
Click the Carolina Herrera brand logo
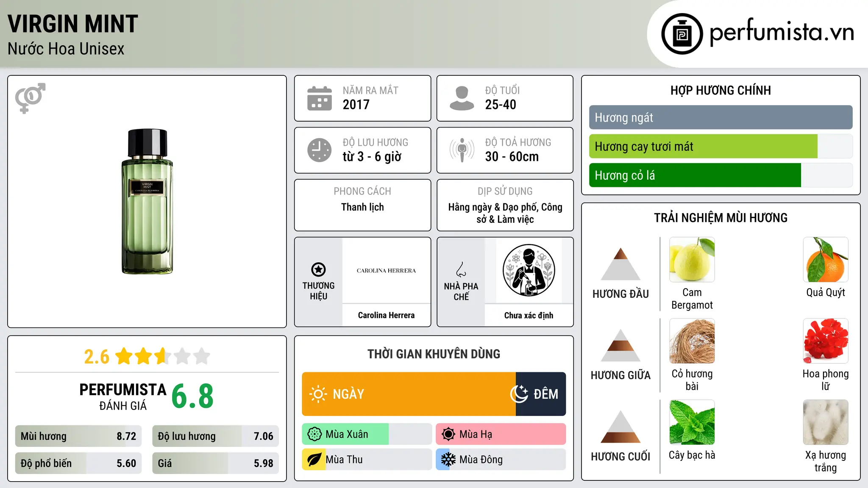click(x=386, y=271)
